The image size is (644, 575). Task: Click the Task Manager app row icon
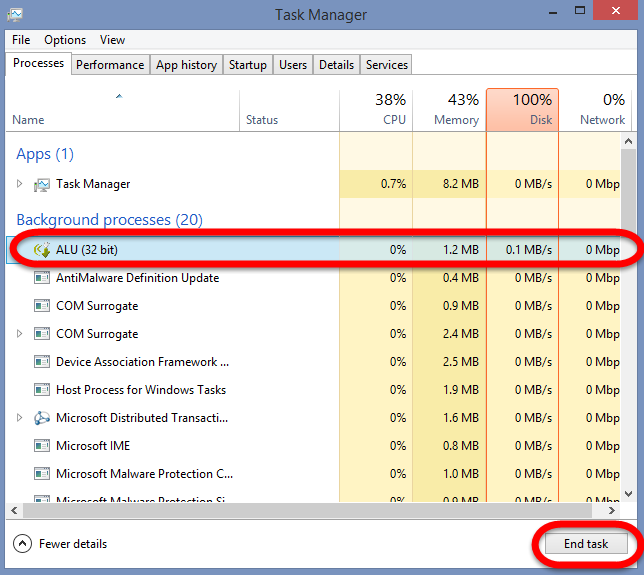[42, 184]
